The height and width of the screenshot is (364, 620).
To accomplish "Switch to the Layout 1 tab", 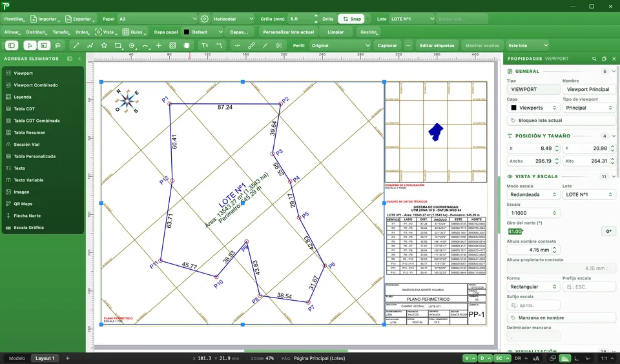I will click(45, 358).
